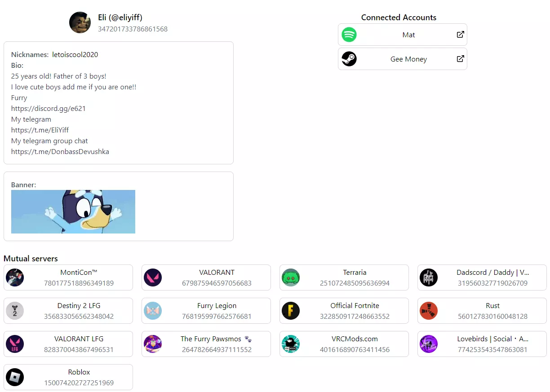The image size is (550, 392).
Task: Select the Roblox server name
Action: [x=79, y=372]
